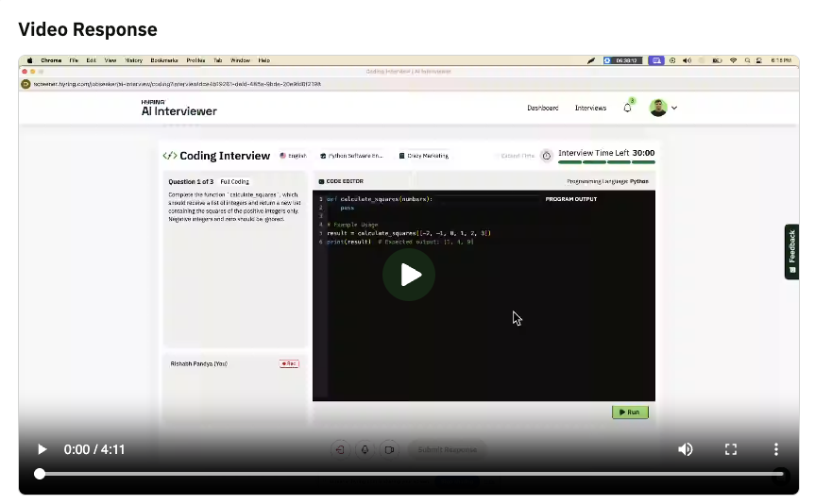Open the Feedback side tab
Screen dimensions: 815x504
(x=791, y=252)
